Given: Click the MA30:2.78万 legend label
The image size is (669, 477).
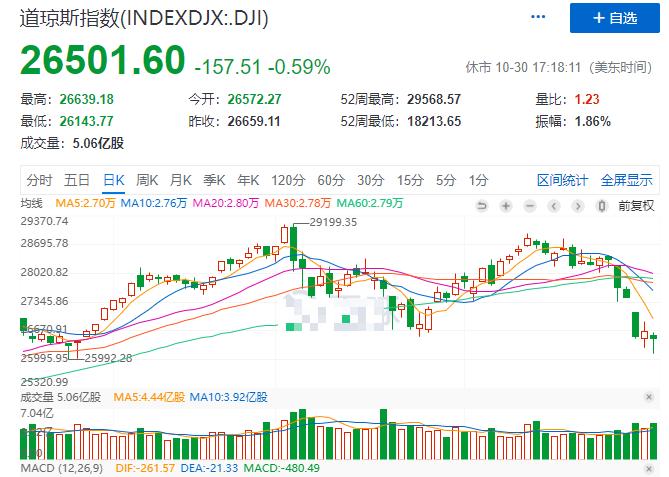Looking at the screenshot, I should click(x=297, y=203).
